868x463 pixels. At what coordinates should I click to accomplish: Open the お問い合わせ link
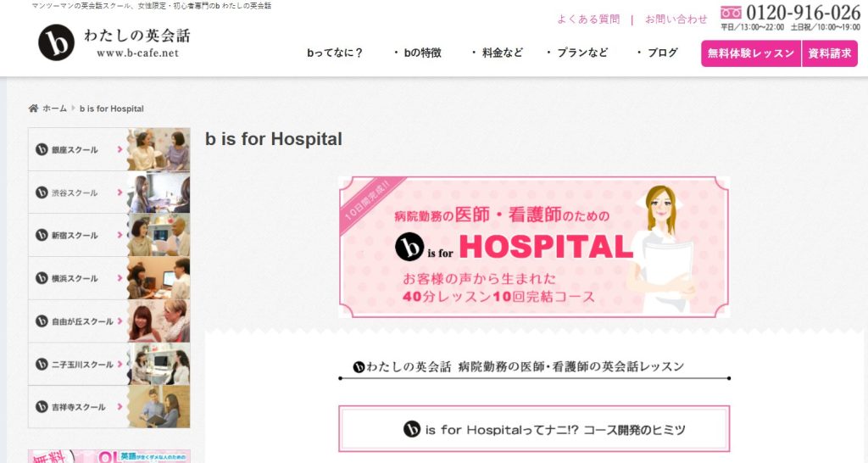676,20
